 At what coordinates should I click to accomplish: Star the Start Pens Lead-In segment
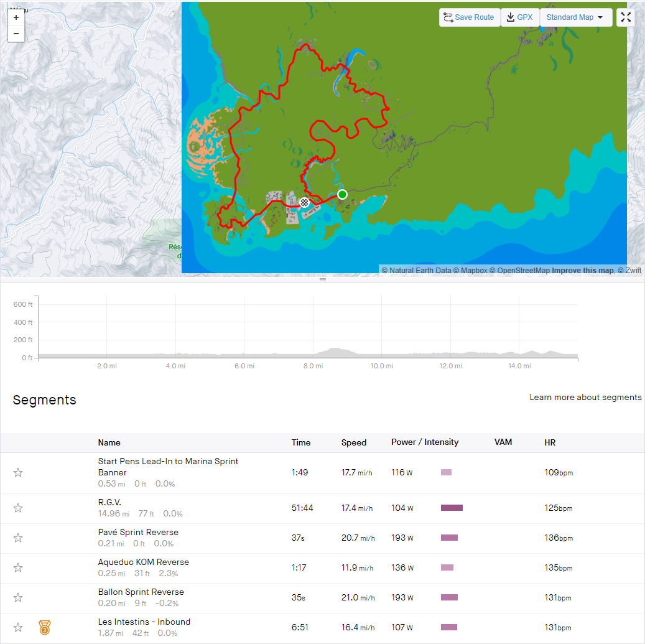click(17, 472)
